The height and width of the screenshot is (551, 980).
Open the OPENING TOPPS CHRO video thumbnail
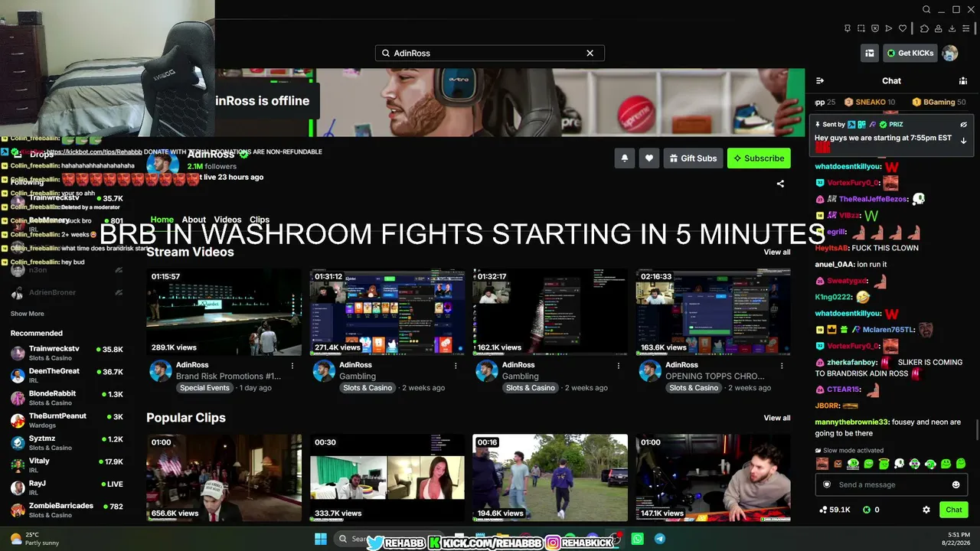(714, 312)
